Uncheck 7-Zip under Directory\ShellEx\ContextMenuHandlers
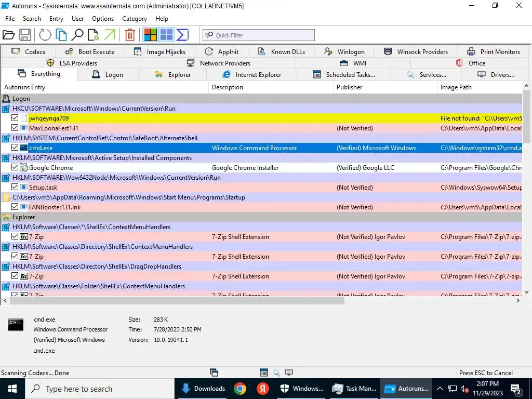Image resolution: width=532 pixels, height=399 pixels. pos(15,256)
